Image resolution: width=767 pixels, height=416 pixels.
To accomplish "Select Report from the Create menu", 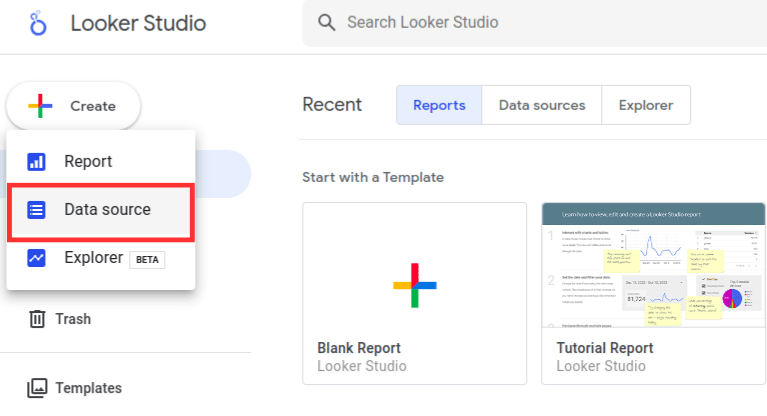I will pyautogui.click(x=88, y=161).
